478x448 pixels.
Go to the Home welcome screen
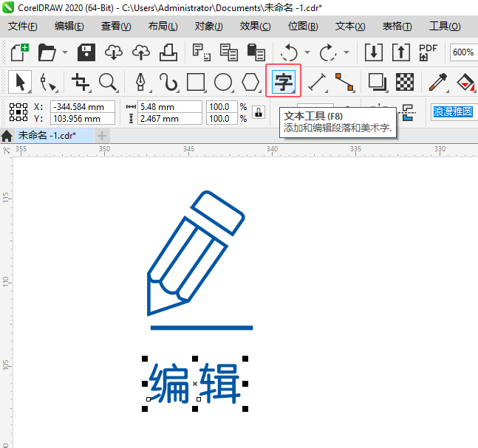pos(7,136)
